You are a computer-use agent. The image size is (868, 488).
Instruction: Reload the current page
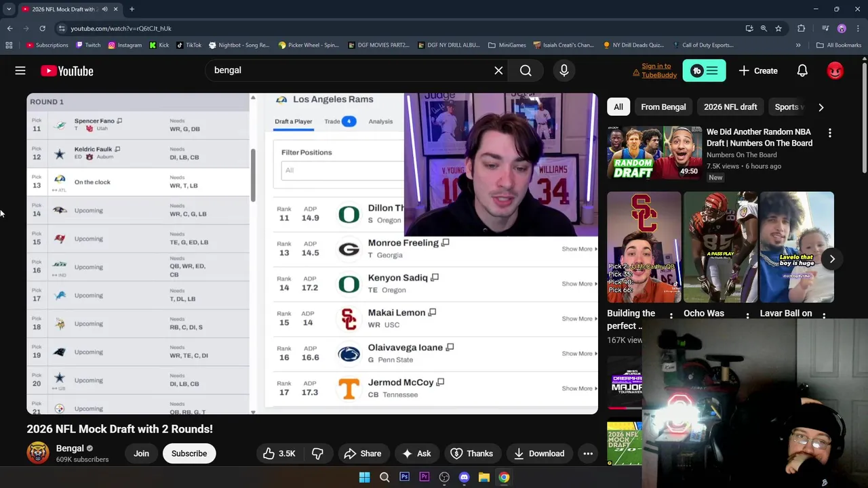pyautogui.click(x=42, y=28)
